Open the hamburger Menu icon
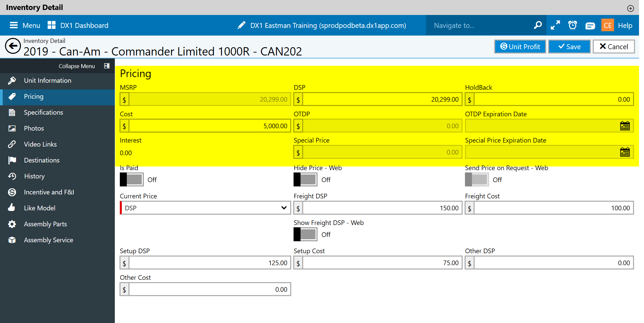This screenshot has height=323, width=644. coord(14,25)
